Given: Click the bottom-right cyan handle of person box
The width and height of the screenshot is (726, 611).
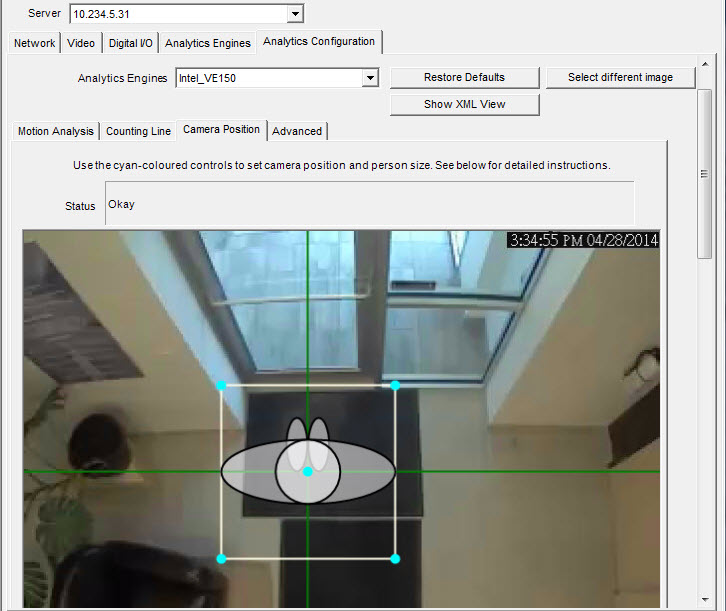Looking at the screenshot, I should (x=395, y=559).
